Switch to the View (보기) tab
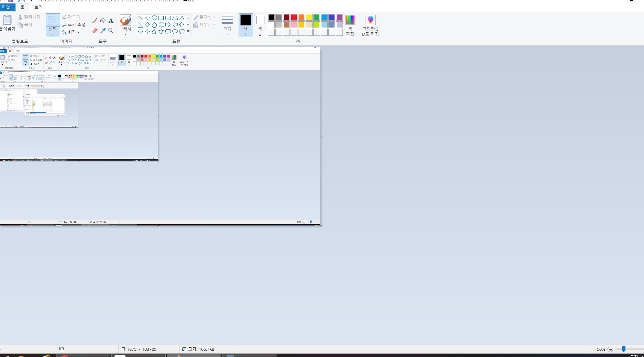 [x=38, y=7]
